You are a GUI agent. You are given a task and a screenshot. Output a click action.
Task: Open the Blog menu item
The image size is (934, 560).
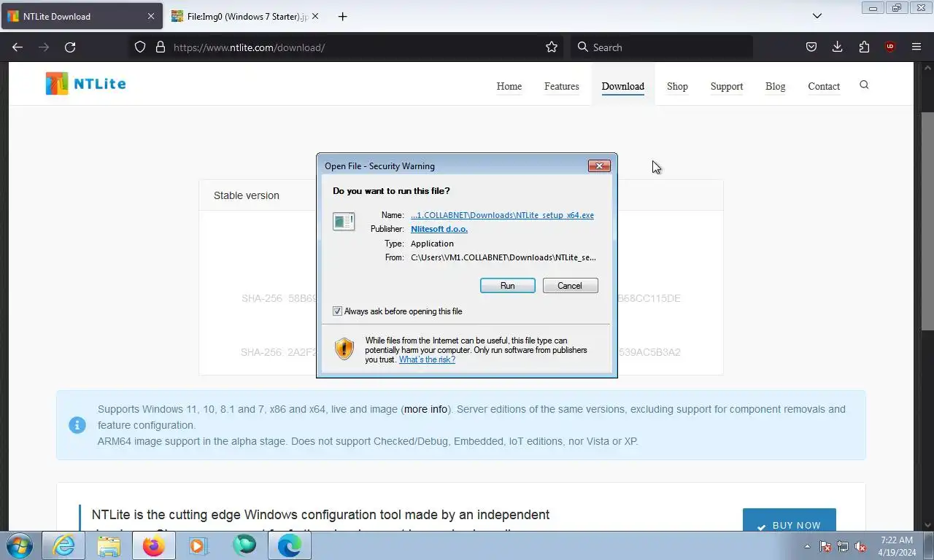click(776, 86)
